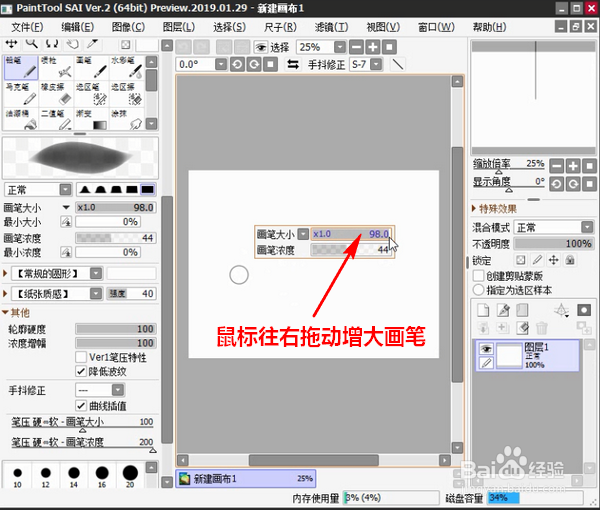Uncheck 曲线插值 checkbox

81,406
